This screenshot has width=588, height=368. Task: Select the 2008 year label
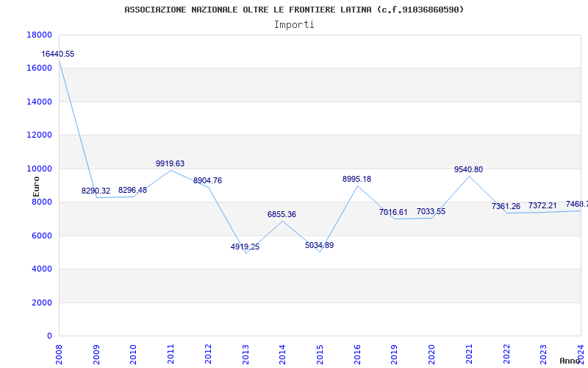click(x=59, y=355)
